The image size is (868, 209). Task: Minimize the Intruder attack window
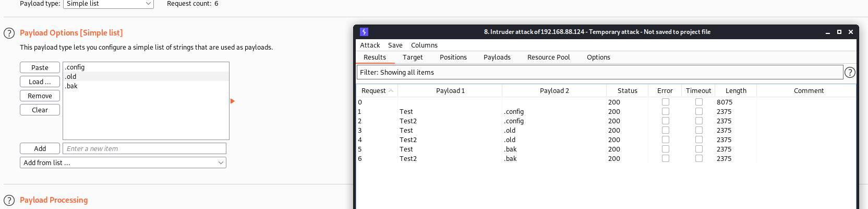(828, 32)
